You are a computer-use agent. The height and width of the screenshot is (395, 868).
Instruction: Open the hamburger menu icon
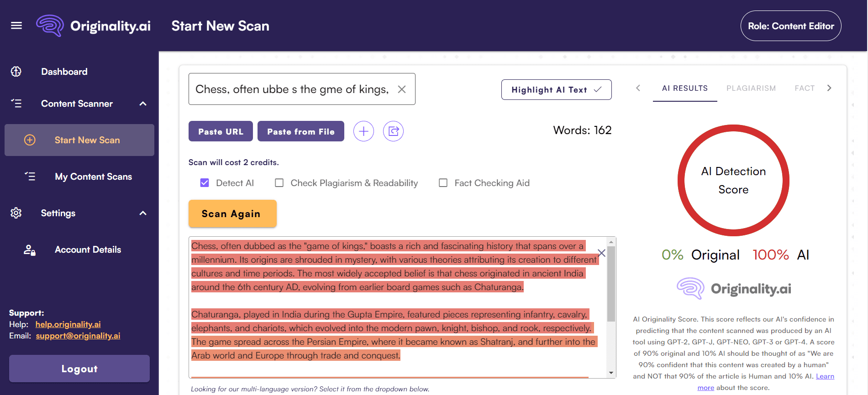coord(16,26)
